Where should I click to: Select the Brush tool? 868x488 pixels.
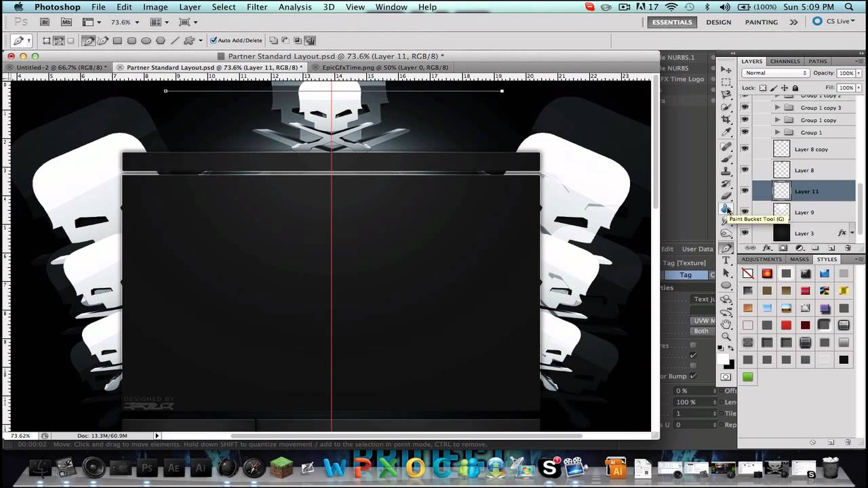click(x=726, y=159)
